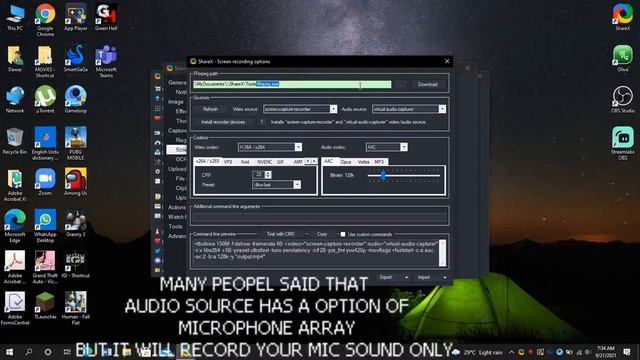Select the TLauncher desktop icon
This screenshot has width=640, height=360.
45,306
